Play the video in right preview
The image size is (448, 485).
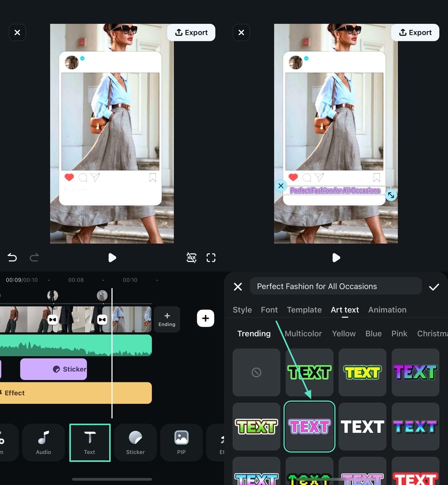pyautogui.click(x=336, y=258)
